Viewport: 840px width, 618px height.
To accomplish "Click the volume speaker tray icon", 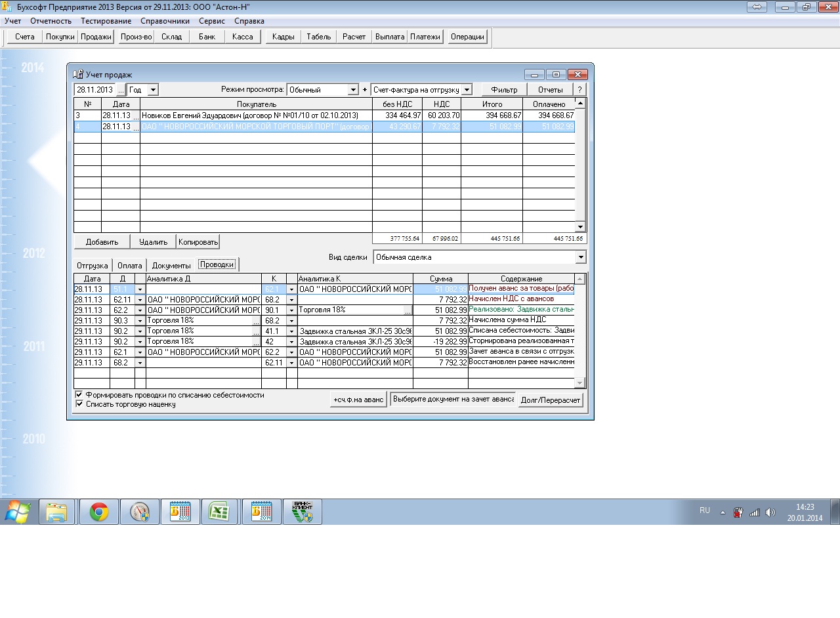I will tap(770, 512).
